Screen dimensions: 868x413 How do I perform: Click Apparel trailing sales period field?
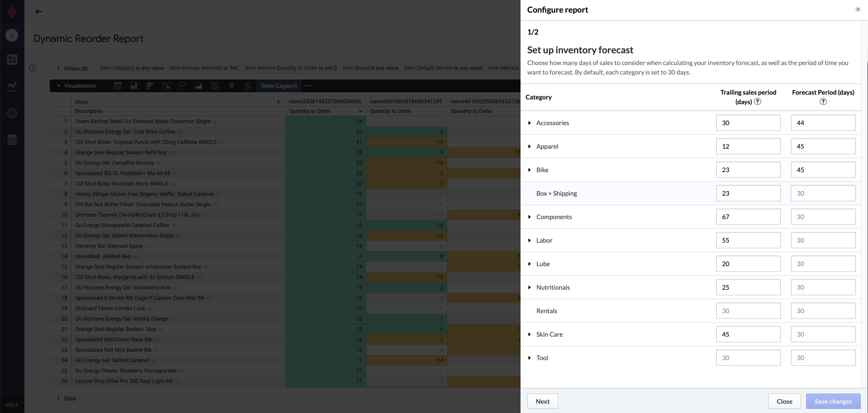click(x=748, y=146)
